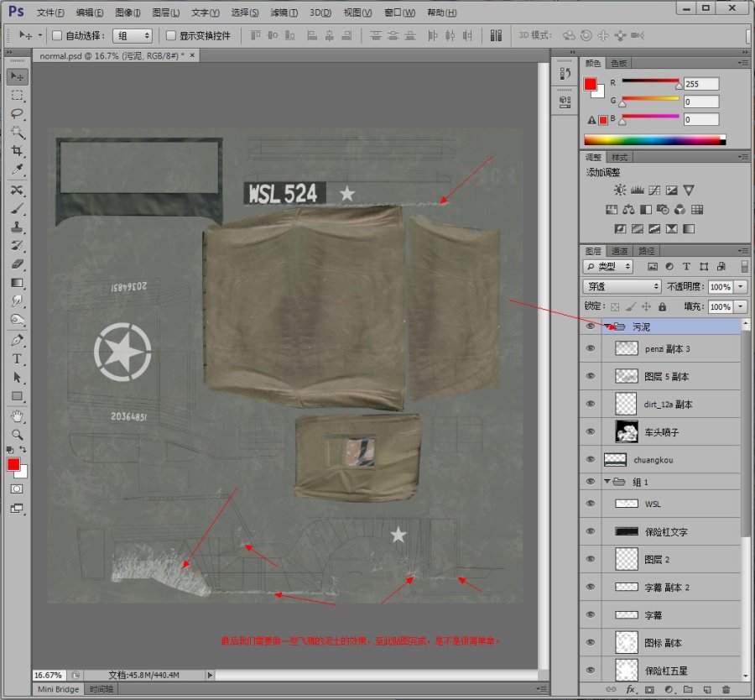Open the 滤镜(T) menu
The width and height of the screenshot is (755, 700).
coord(284,13)
